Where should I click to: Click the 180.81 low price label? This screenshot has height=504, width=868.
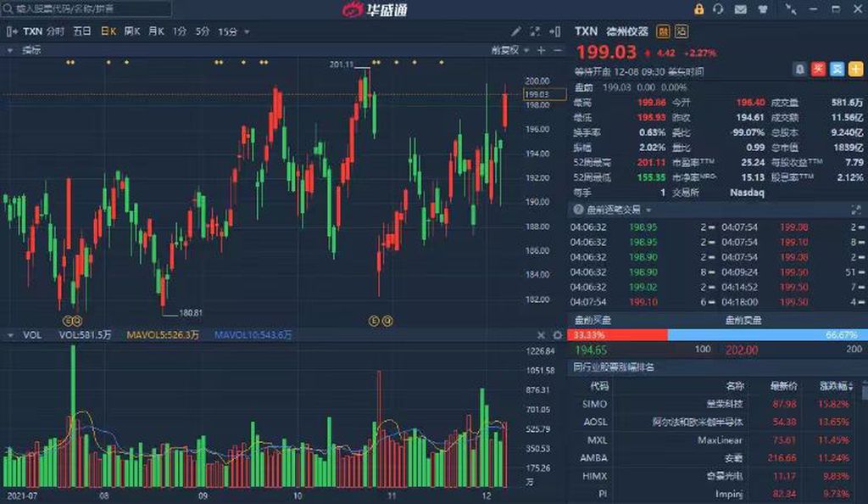(191, 313)
